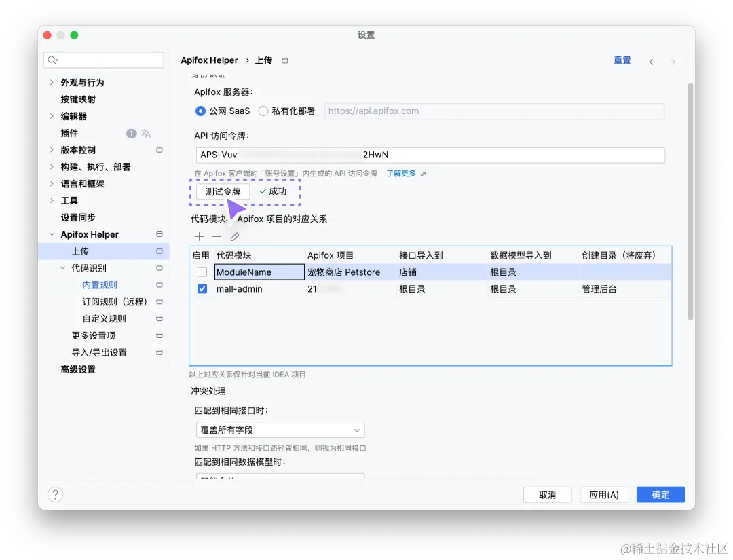Click the project-level icon beside 上传 breadcrumb

pyautogui.click(x=284, y=61)
